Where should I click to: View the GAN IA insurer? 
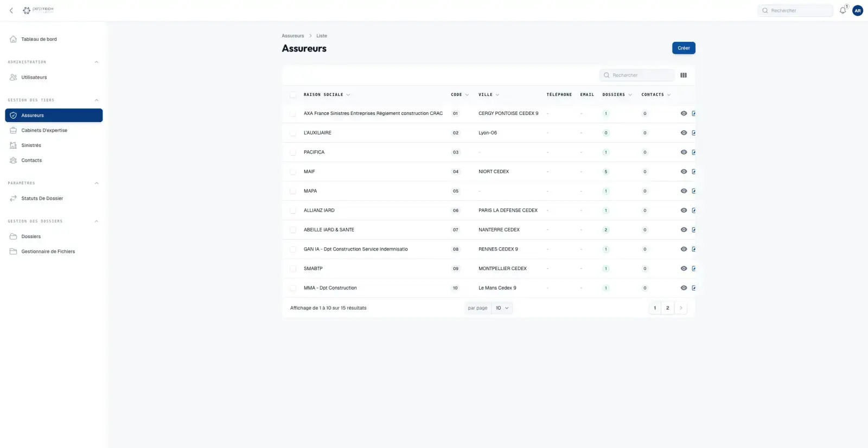point(684,249)
